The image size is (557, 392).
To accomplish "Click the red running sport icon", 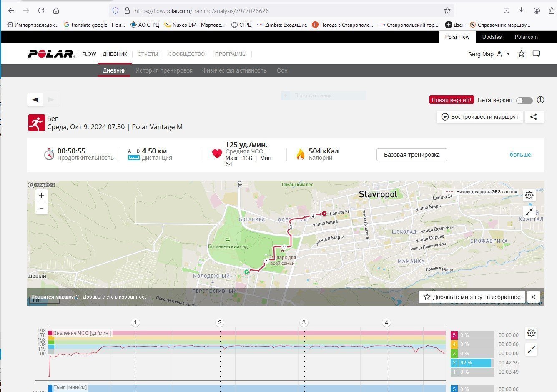I will [x=37, y=123].
